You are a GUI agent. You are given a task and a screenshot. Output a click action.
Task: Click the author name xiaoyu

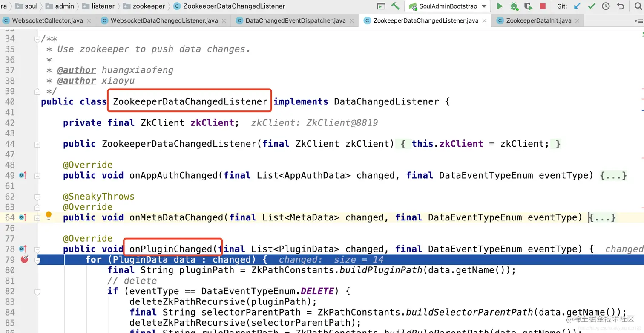click(x=118, y=81)
